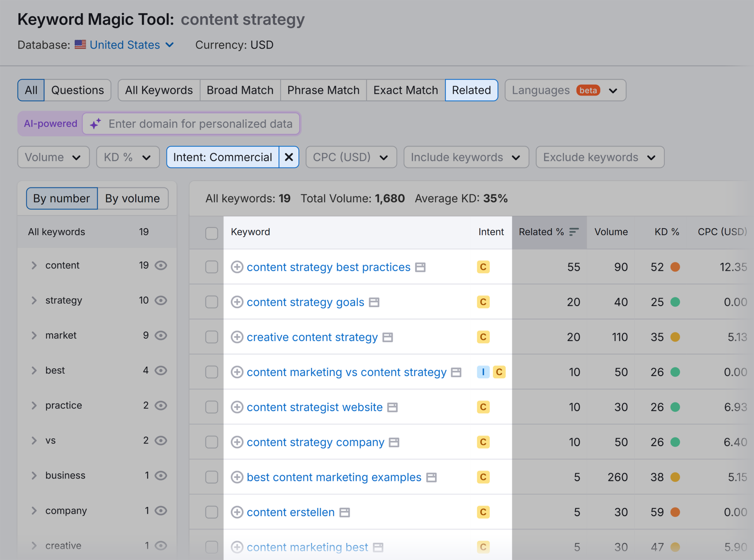
Task: Click the Commercial intent badge on "creative content strategy"
Action: (x=483, y=337)
